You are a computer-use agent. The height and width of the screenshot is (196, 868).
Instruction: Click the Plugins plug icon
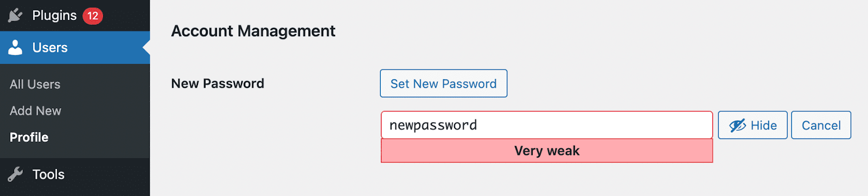pyautogui.click(x=15, y=15)
